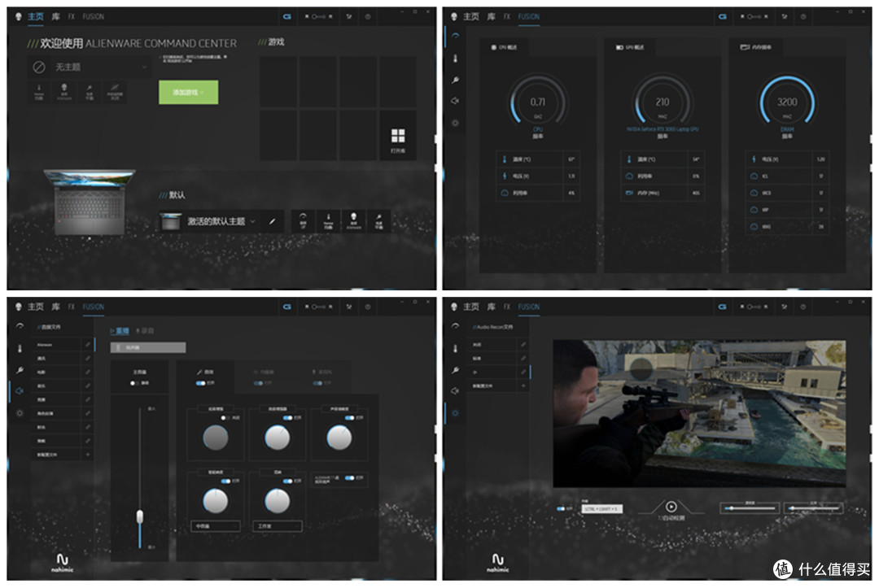Open the 中音量 dropdown under the 智能响度 knob

pyautogui.click(x=215, y=526)
